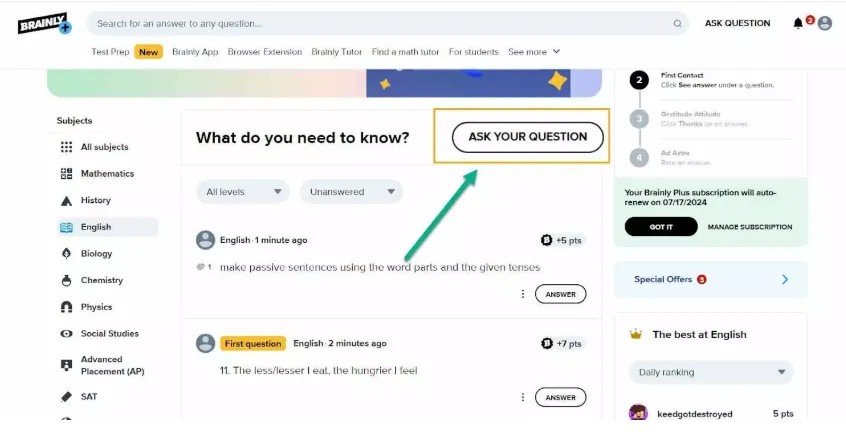
Task: Click the Mathematics subject icon
Action: [x=66, y=174]
